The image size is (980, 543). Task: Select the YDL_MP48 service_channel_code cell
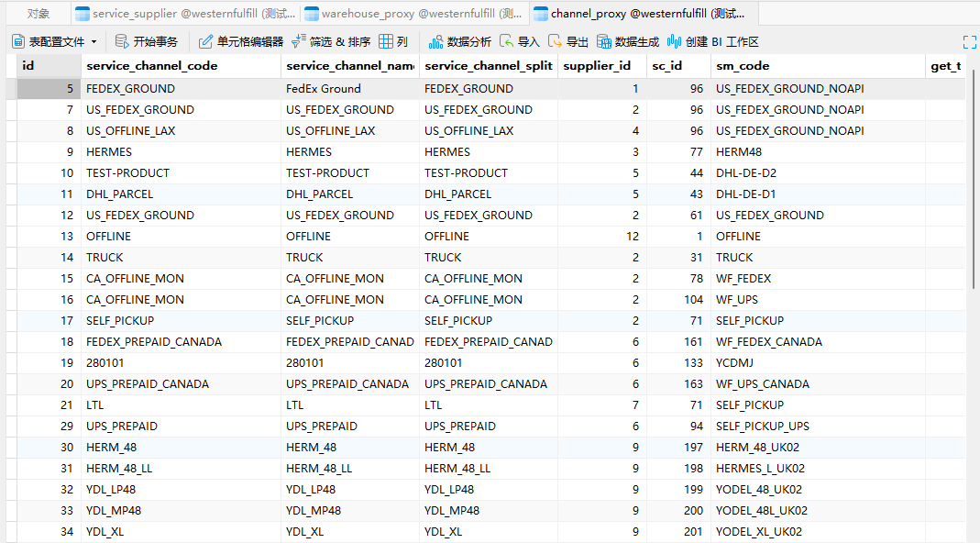(x=181, y=511)
